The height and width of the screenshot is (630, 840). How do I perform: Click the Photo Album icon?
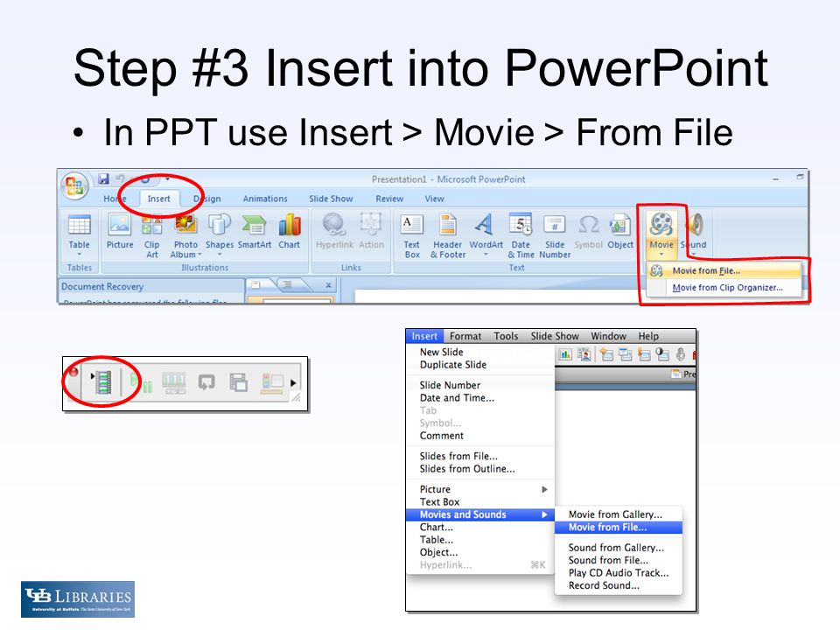pyautogui.click(x=185, y=224)
